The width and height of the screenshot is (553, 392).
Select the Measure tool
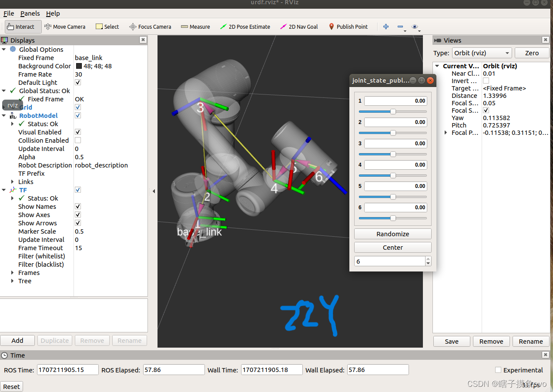point(195,27)
